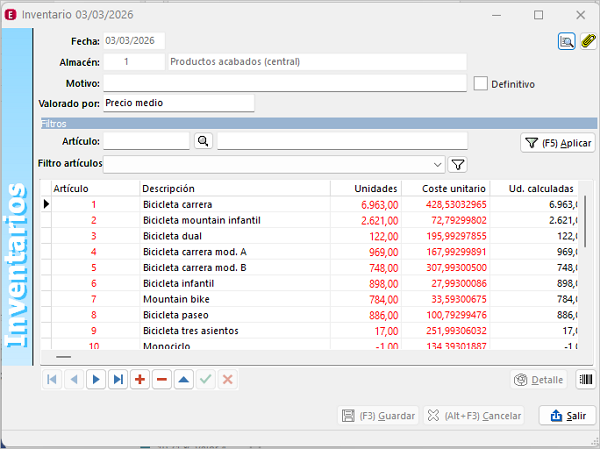Click cost cell 33,59300675

pos(445,299)
